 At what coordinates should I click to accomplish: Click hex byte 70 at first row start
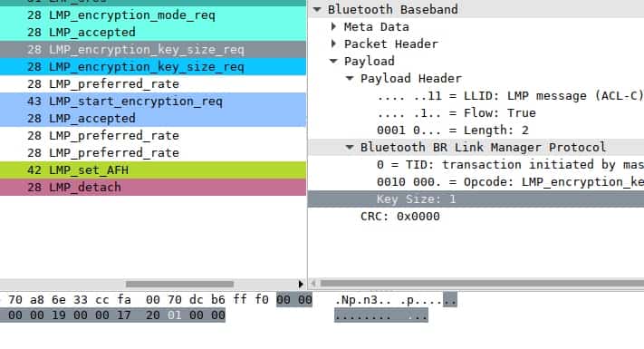[x=15, y=300]
